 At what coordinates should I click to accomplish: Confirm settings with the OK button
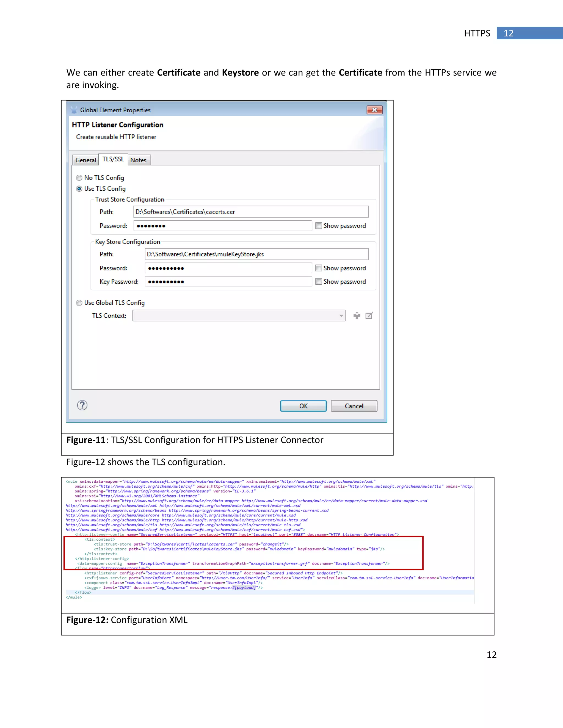click(303, 406)
